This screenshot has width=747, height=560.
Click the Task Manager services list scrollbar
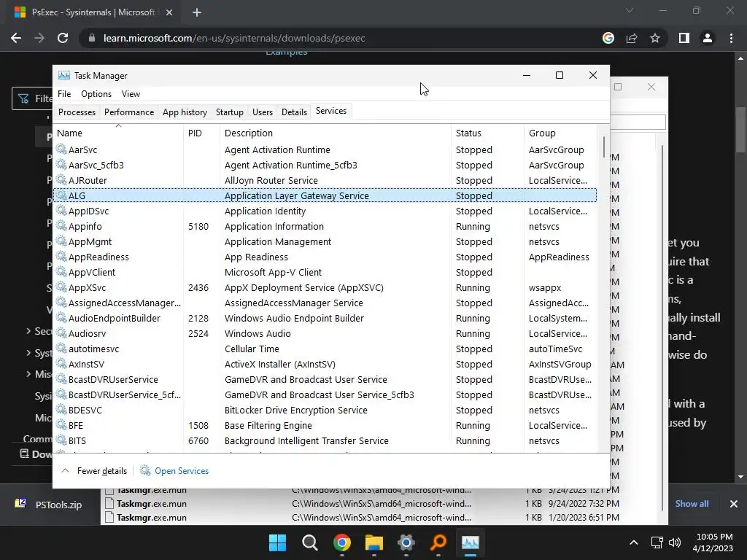pyautogui.click(x=603, y=147)
